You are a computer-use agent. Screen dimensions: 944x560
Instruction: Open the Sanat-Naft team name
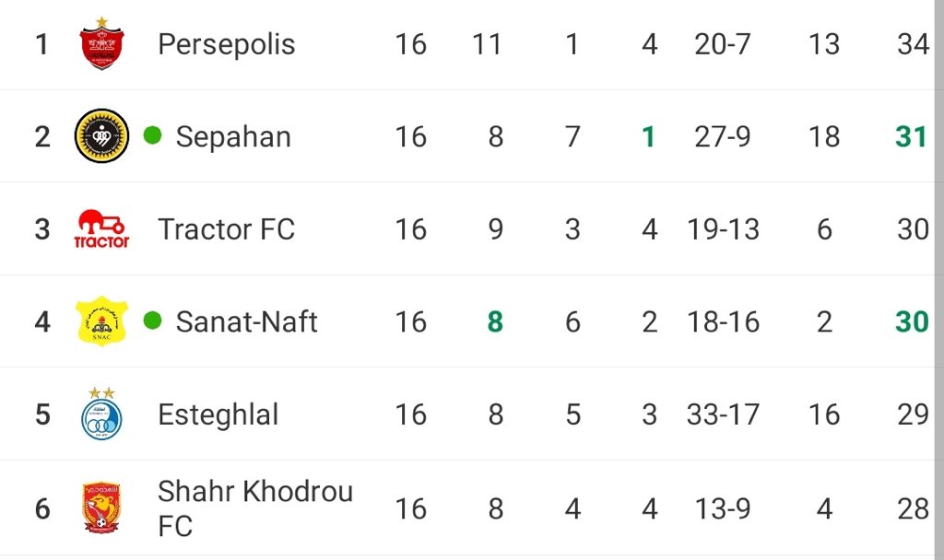246,321
